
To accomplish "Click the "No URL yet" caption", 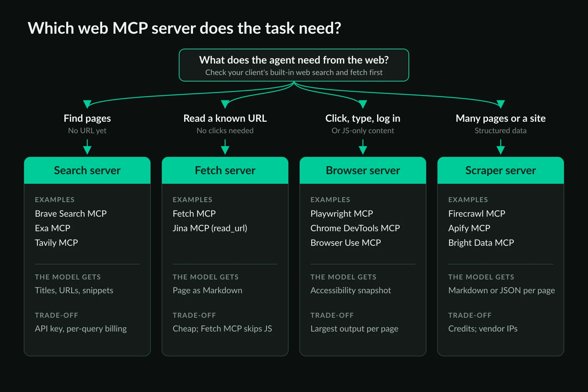I will [87, 131].
